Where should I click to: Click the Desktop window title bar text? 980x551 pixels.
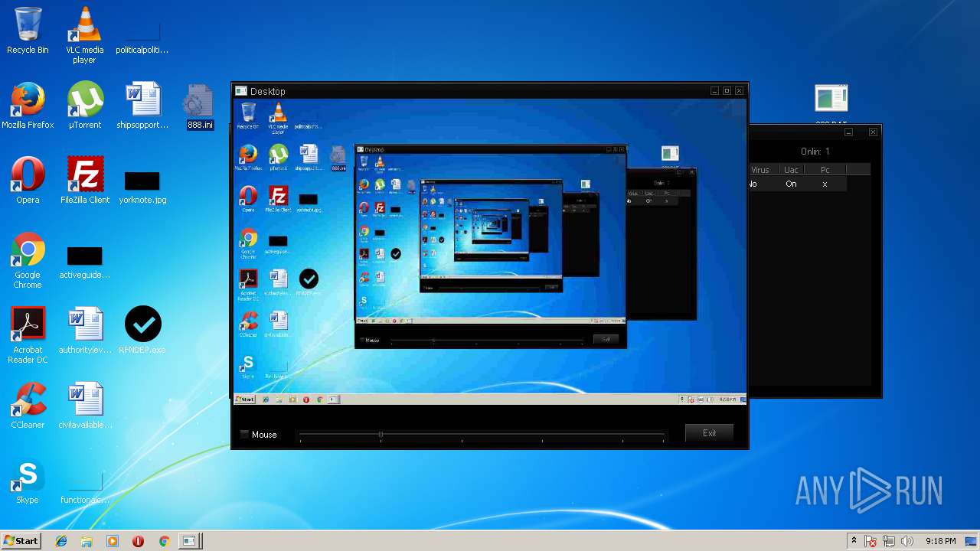tap(267, 91)
